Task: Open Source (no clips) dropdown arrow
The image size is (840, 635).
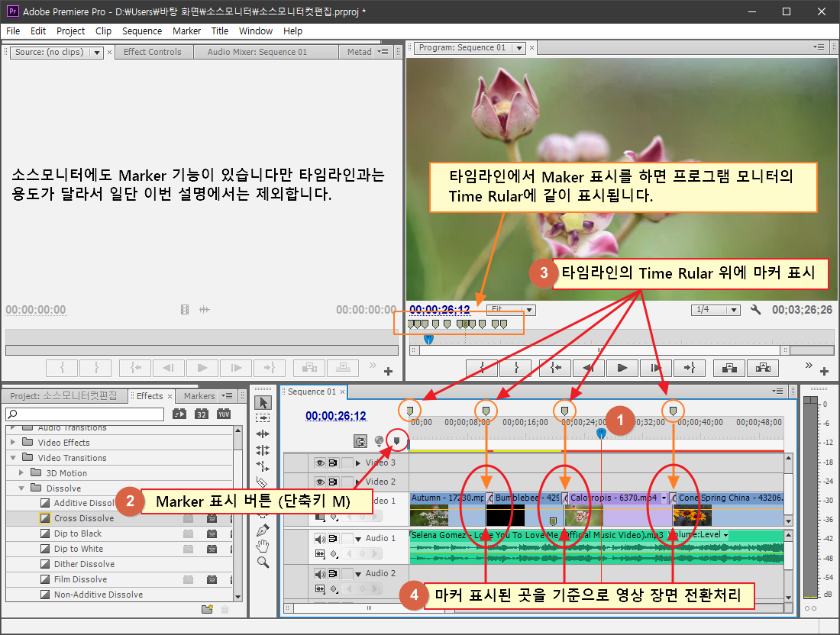Action: coord(96,53)
